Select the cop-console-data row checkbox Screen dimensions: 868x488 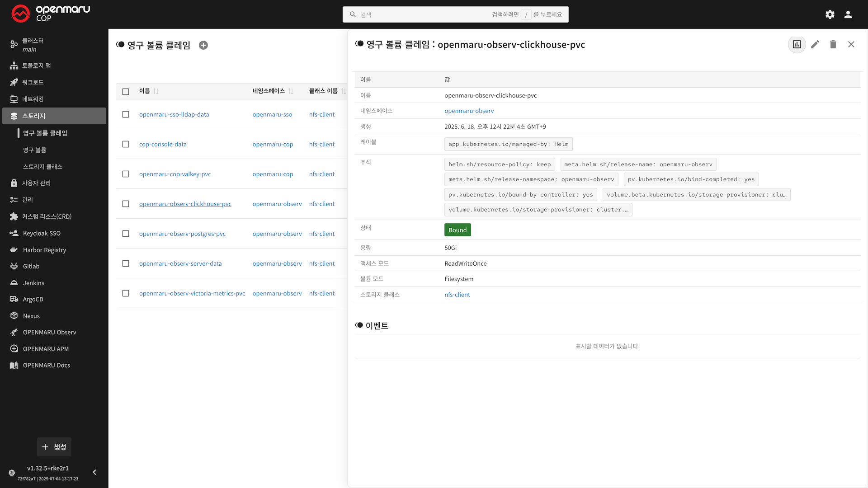tap(126, 144)
